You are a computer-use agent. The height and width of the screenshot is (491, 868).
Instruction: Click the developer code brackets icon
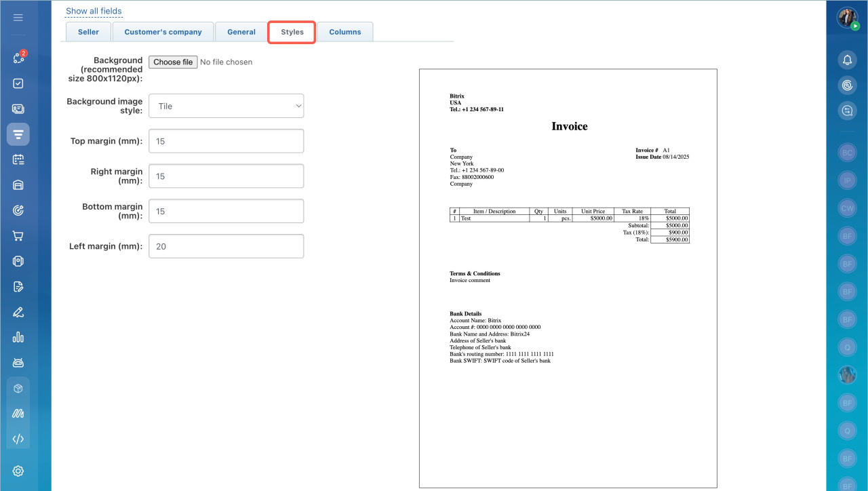click(18, 439)
